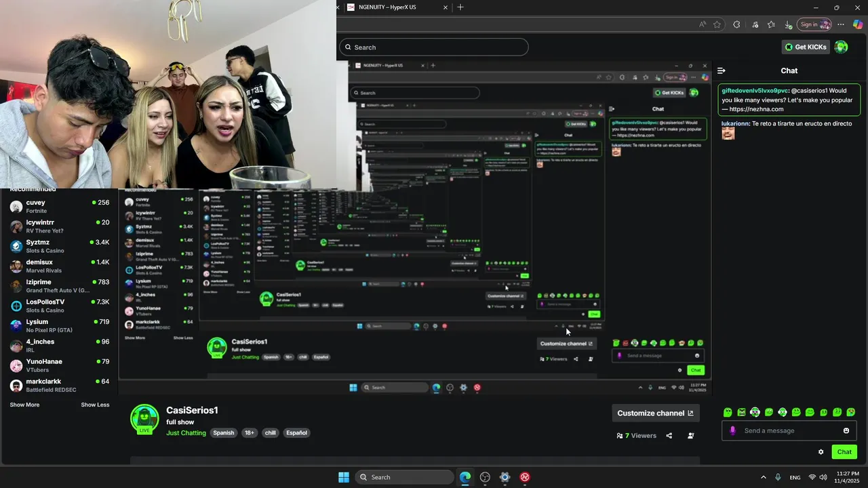Open Edge Settings and more ellipsis menu in the outer toolbar

click(841, 24)
